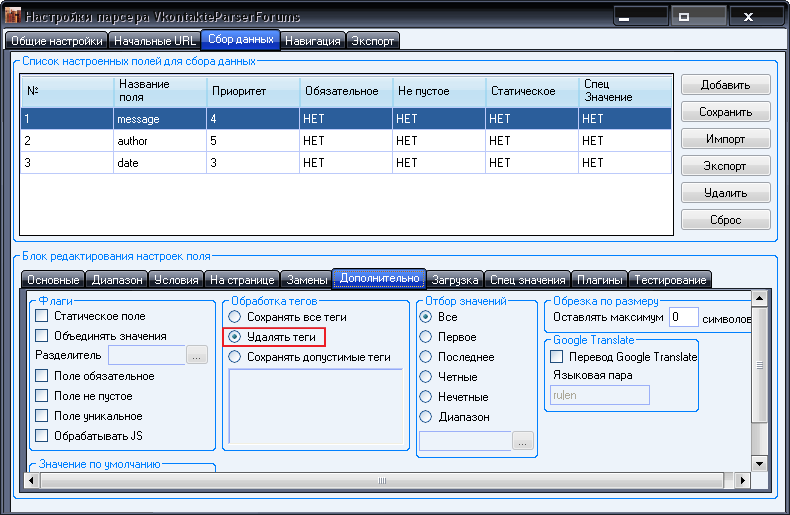Screen dimensions: 790x515
Task: Open the Замены tab
Action: click(306, 280)
